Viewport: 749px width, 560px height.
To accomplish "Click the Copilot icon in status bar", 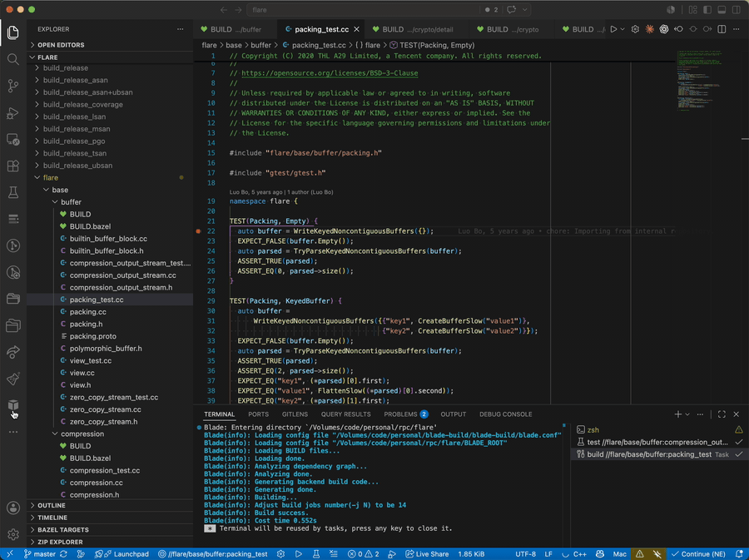I will coord(600,554).
